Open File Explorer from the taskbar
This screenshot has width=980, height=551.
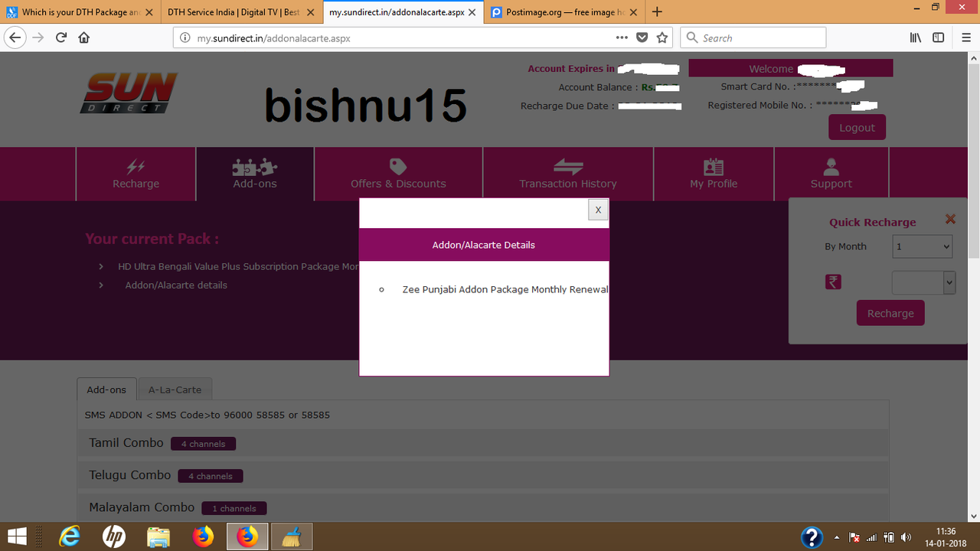pyautogui.click(x=158, y=536)
